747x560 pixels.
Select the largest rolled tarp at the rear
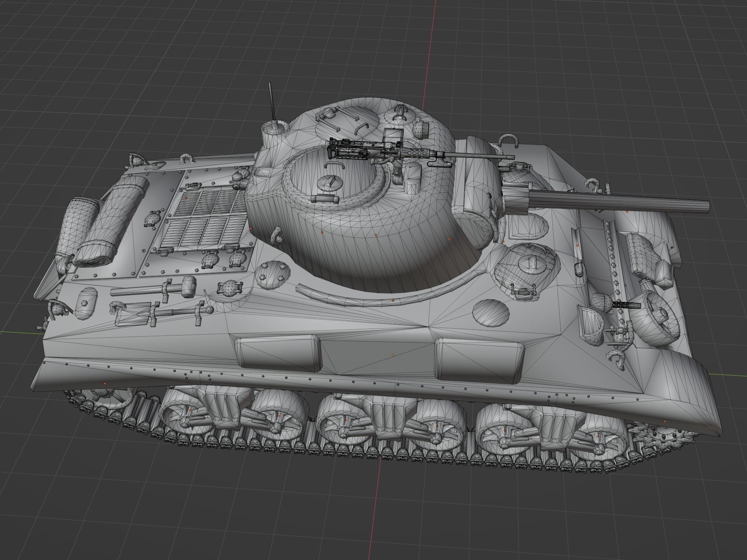click(112, 220)
